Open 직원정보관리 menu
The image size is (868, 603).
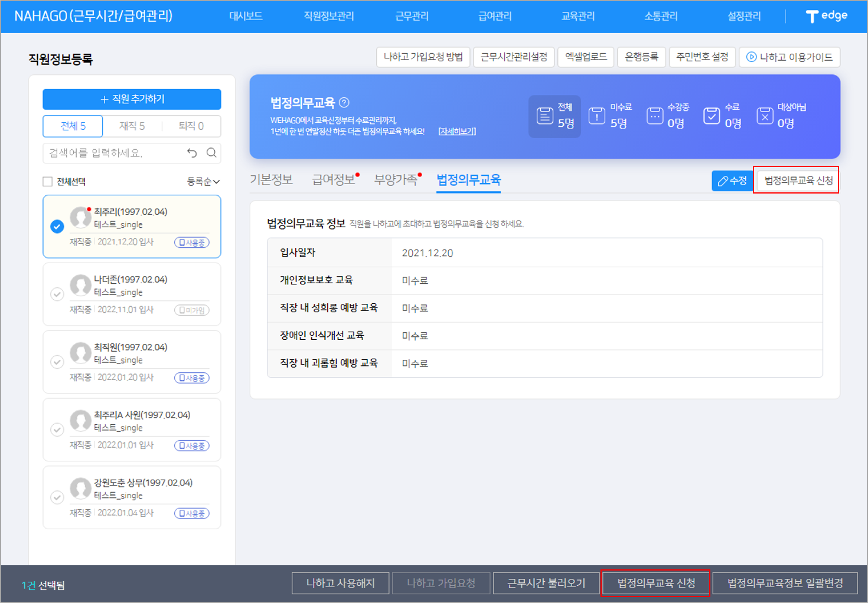click(329, 17)
